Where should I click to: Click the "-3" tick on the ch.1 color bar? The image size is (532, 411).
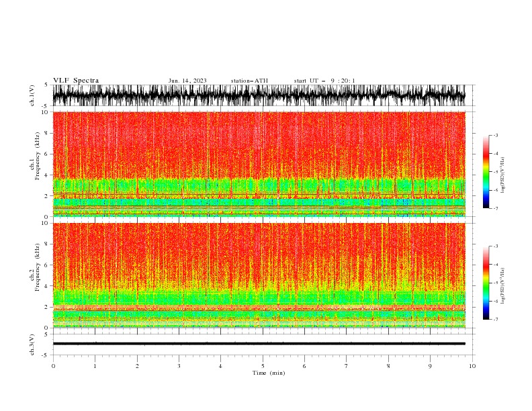coord(495,135)
